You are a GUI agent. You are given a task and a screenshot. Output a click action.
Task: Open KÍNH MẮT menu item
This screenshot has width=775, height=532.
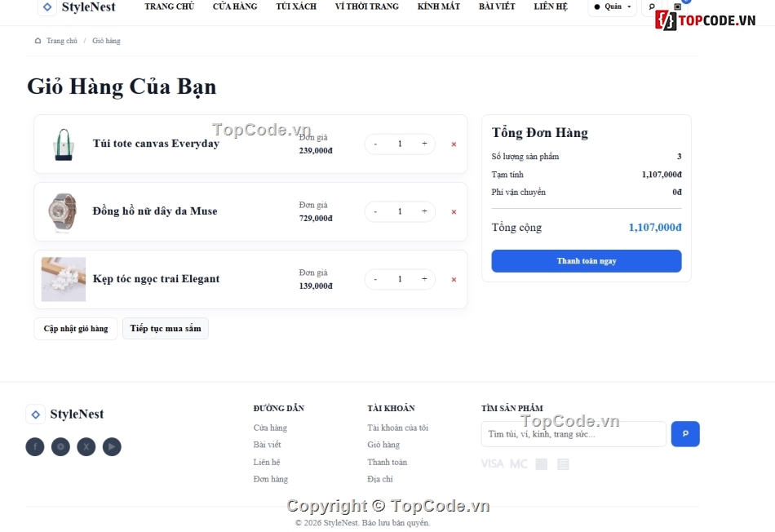(438, 7)
